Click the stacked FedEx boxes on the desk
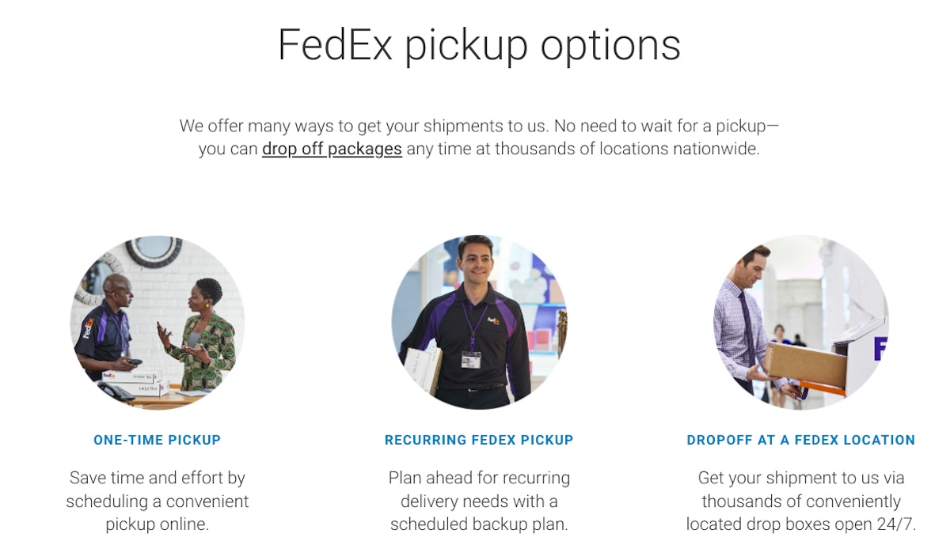Screen dimensions: 950x560 coord(142,382)
